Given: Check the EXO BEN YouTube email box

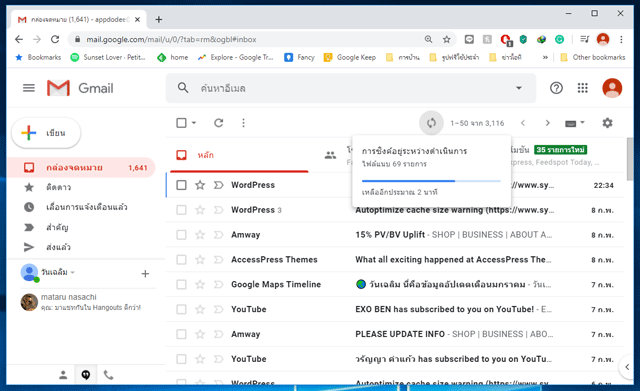Looking at the screenshot, I should [x=181, y=309].
